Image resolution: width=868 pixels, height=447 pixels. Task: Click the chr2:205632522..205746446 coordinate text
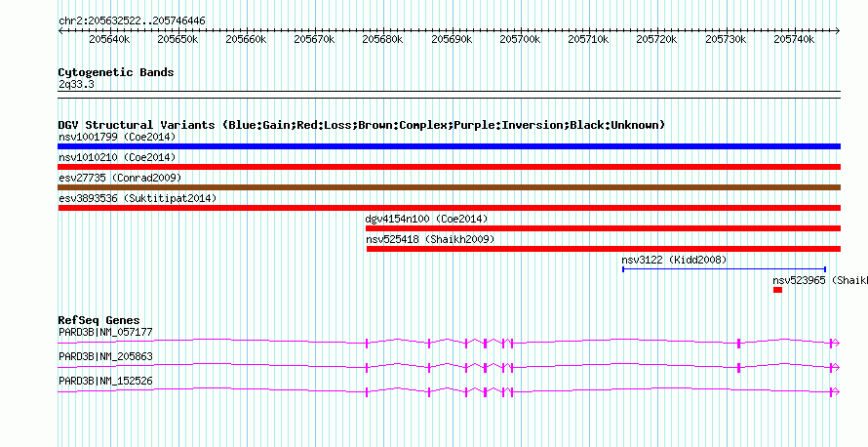coord(132,20)
